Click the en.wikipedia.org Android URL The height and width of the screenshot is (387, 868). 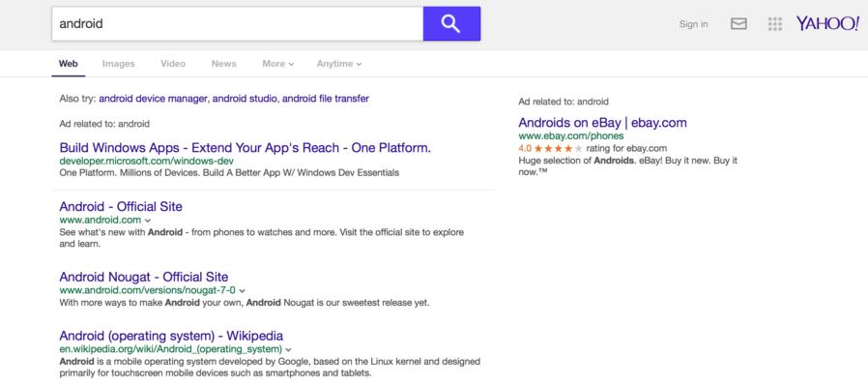[x=170, y=349]
